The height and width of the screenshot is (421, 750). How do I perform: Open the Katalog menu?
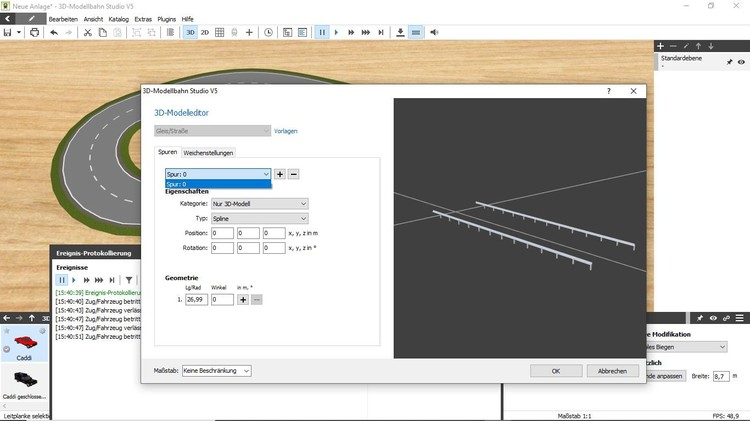coord(119,19)
